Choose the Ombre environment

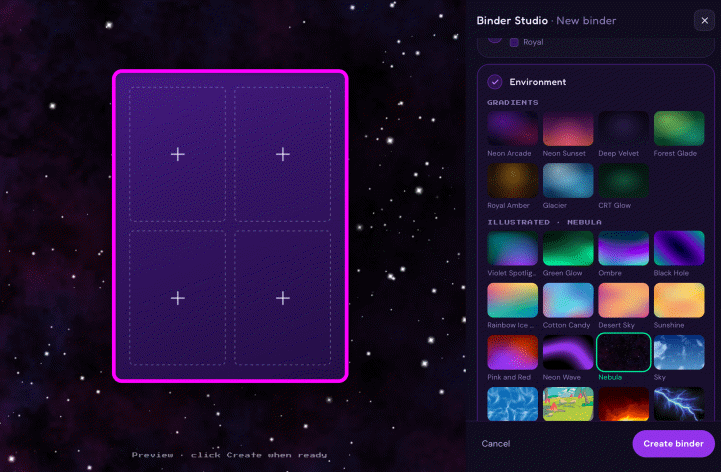(x=624, y=248)
